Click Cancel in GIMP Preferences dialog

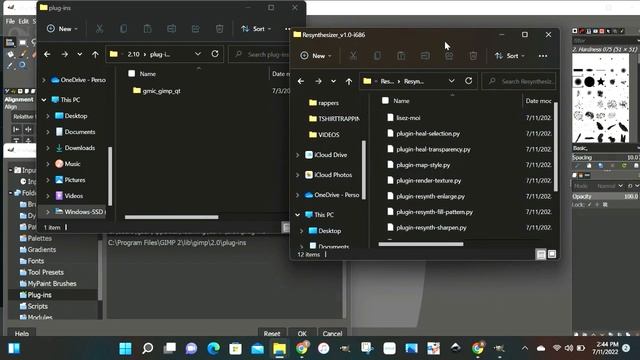point(332,333)
